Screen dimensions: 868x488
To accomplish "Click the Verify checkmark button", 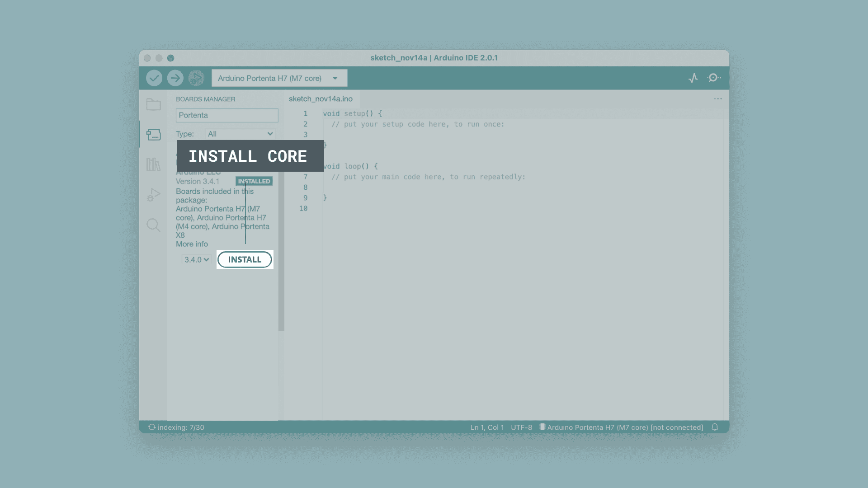I will pyautogui.click(x=154, y=78).
